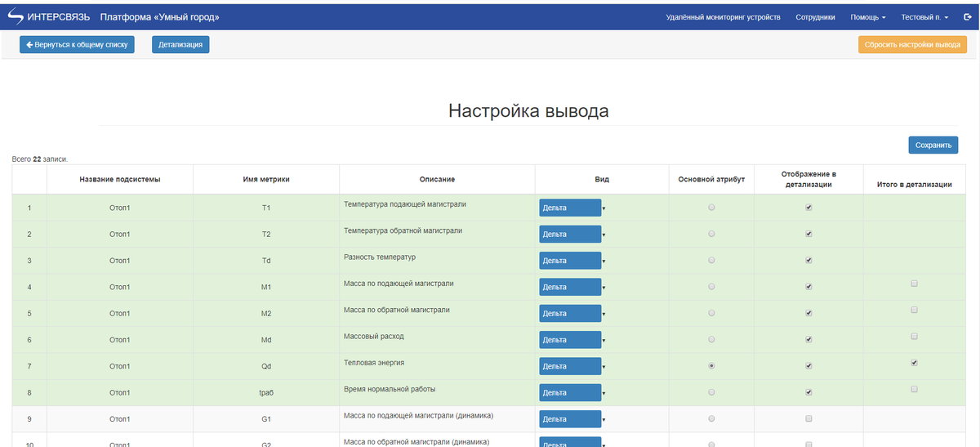This screenshot has height=447, width=980.
Task: Select the Основной атрибут radio for Td
Action: tap(711, 260)
